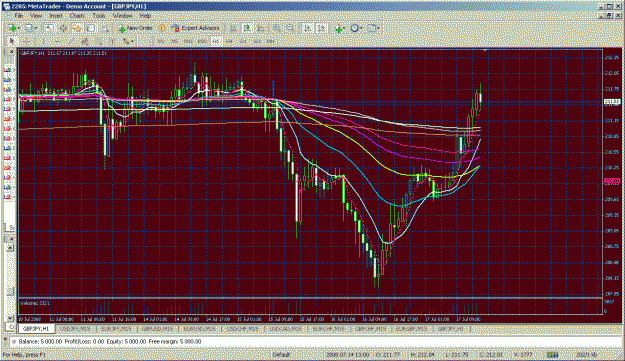Open the Templates icon
Screen dimensions: 625x361
[x=372, y=28]
